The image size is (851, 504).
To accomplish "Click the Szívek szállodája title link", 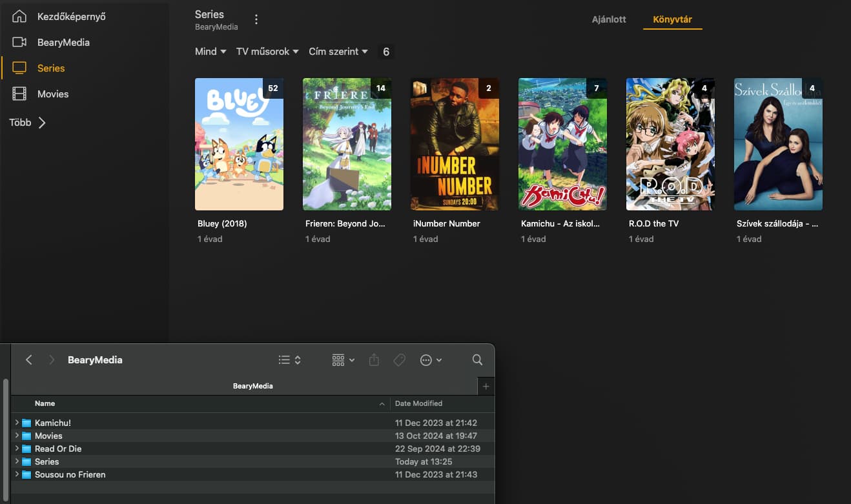I will (777, 223).
